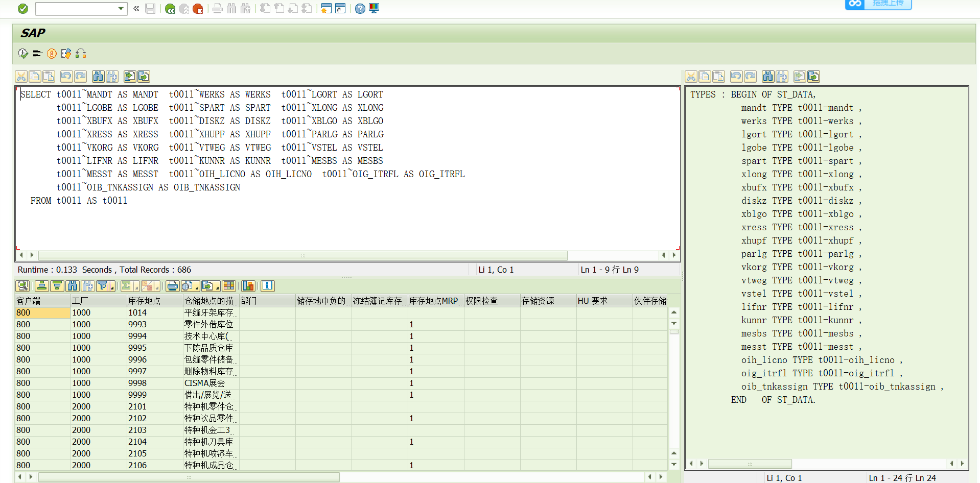Expand the dropdown next to the export icon
980x483 pixels.
point(217,288)
